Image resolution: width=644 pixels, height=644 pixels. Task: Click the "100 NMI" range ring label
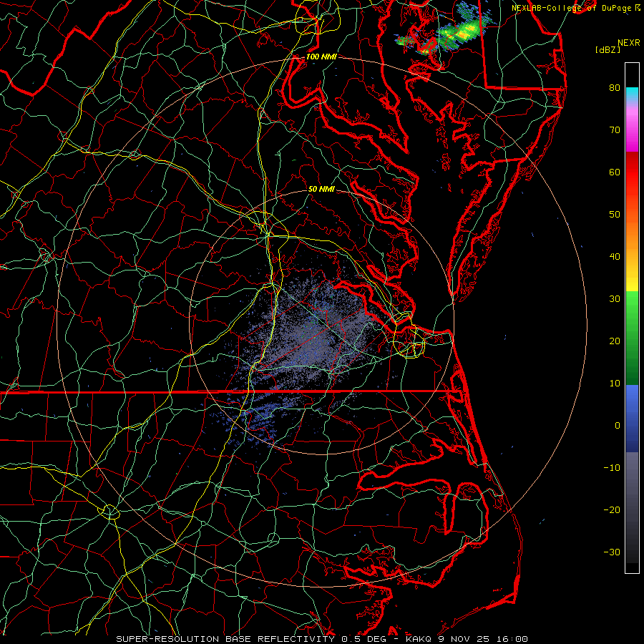[321, 57]
